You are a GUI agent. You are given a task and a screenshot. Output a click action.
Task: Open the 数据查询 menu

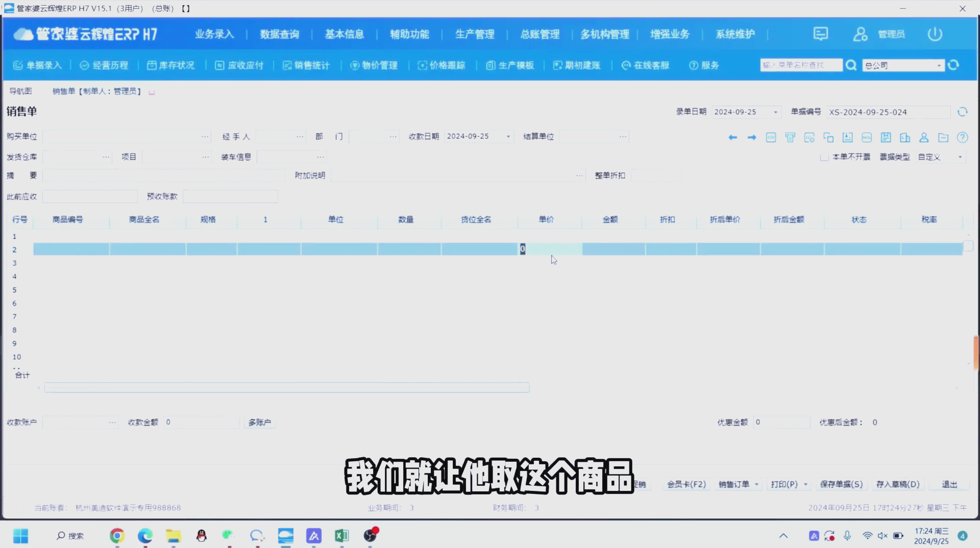coord(280,34)
